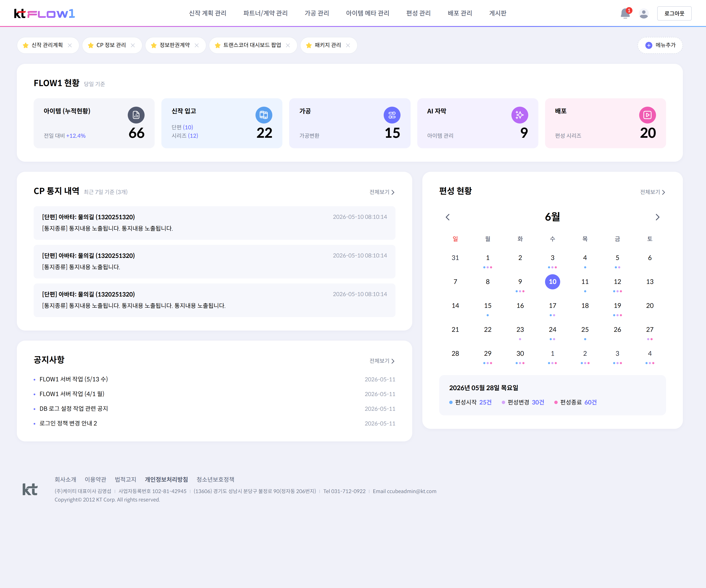Click 시리즈 (12) in 신작 입고 card
The height and width of the screenshot is (588, 706).
point(184,136)
